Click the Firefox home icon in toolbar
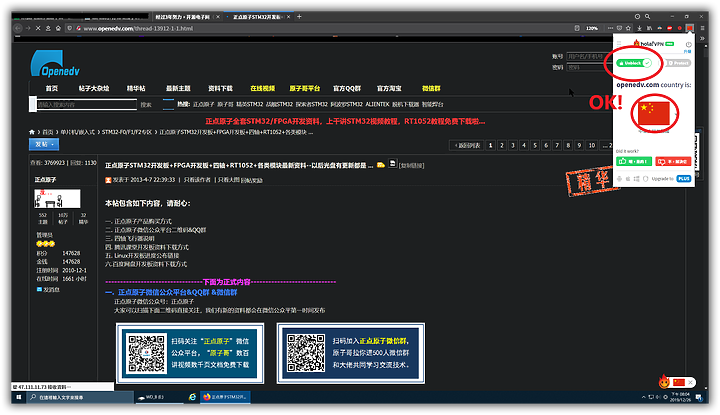 (x=58, y=28)
